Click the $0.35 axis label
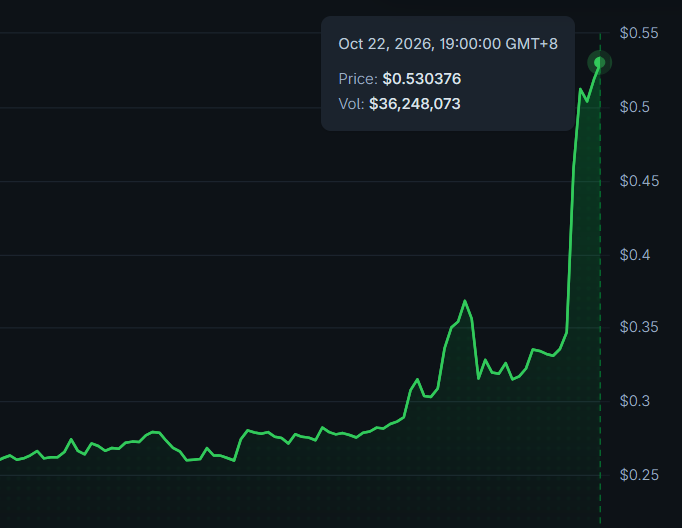682x528 pixels. pyautogui.click(x=639, y=327)
